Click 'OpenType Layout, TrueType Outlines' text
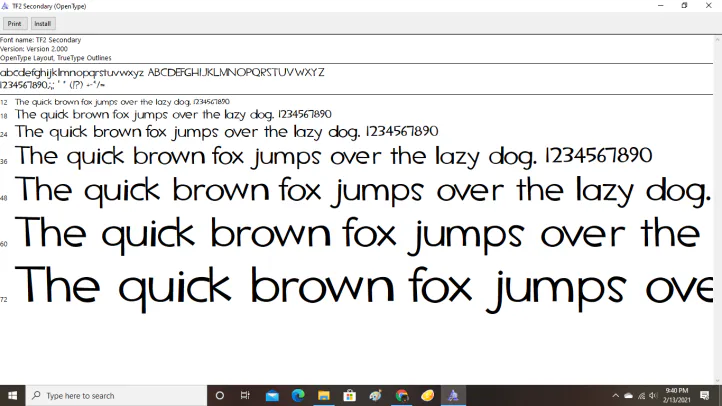The height and width of the screenshot is (406, 722). 56,58
